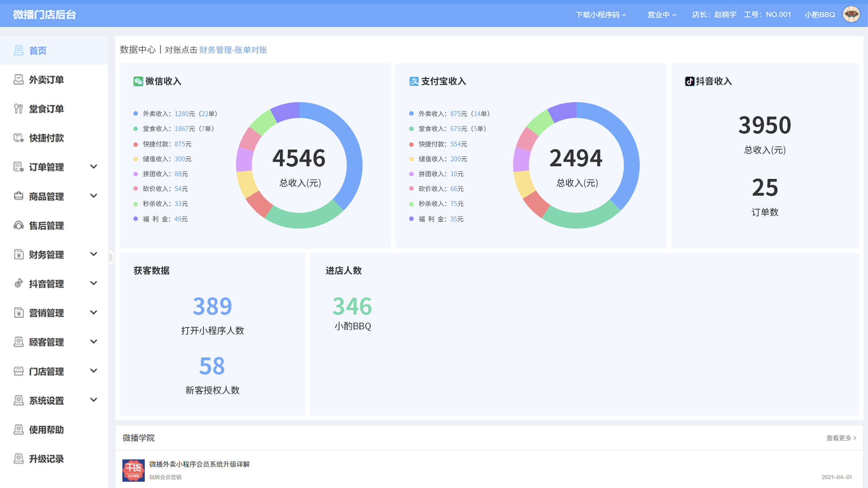Expand the 抖音管理 chevron
868x488 pixels.
[x=94, y=283]
